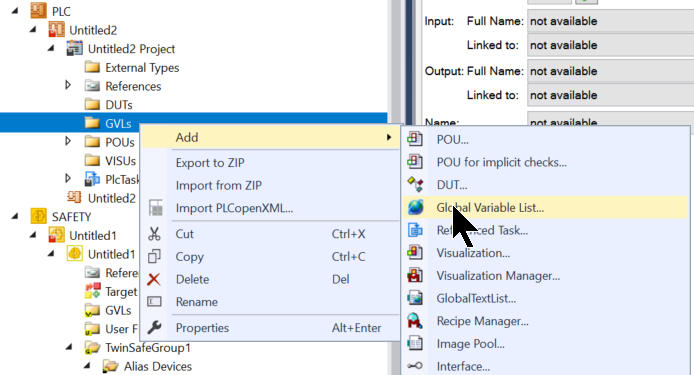Click the wrench Properties icon
Viewport: 694px width, 375px height.
[154, 328]
